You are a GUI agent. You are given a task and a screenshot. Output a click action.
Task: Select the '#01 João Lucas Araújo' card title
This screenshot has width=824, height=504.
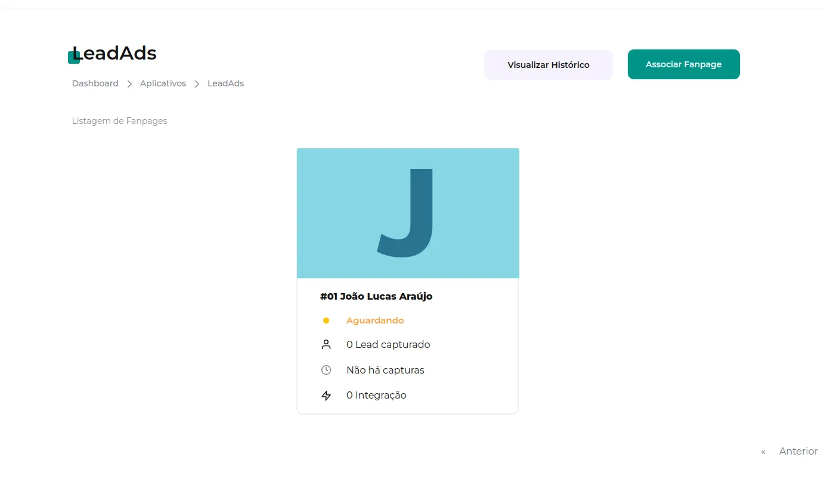(x=376, y=296)
